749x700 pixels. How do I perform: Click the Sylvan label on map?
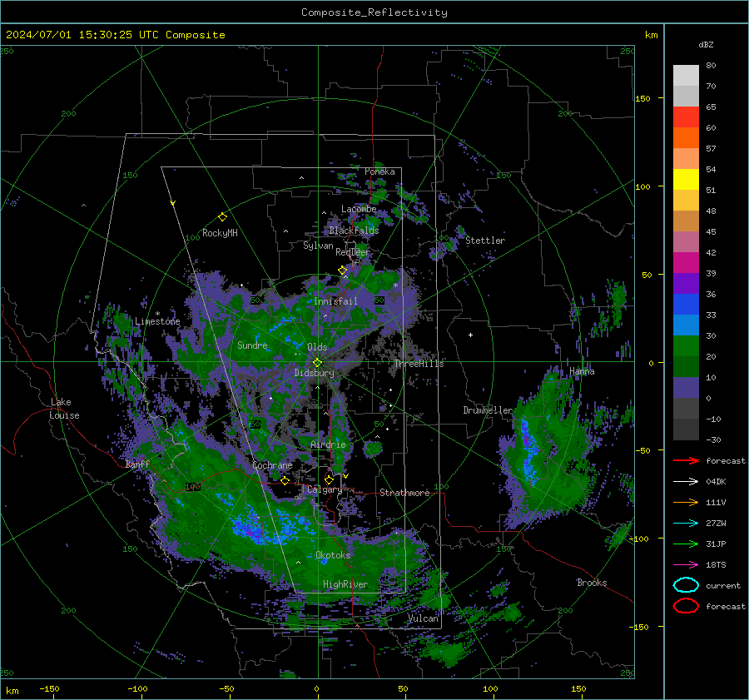click(x=318, y=246)
